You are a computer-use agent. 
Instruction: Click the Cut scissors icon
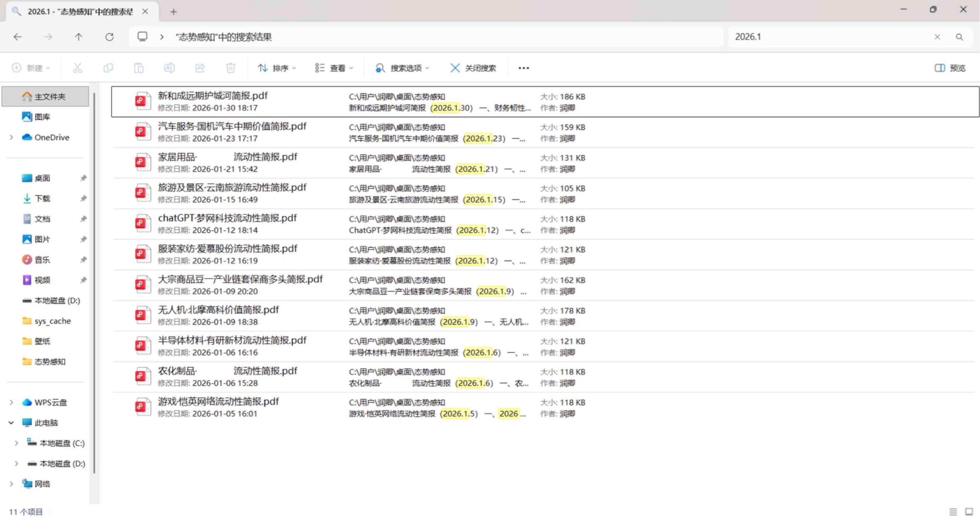coord(77,68)
